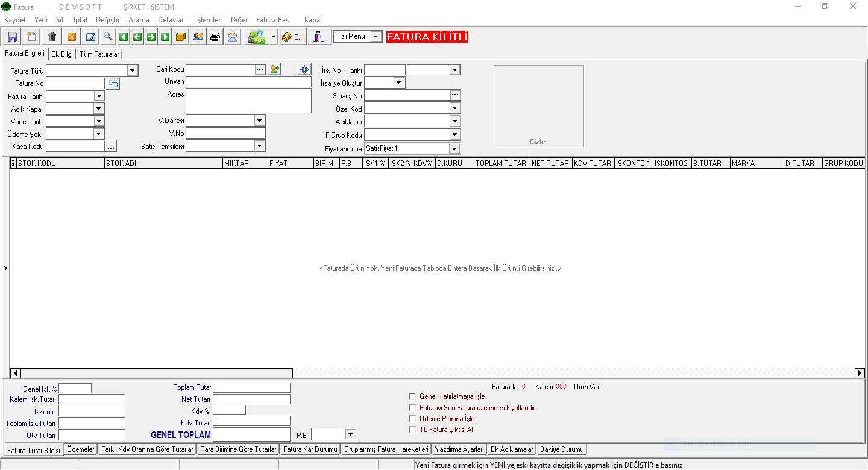Image resolution: width=868 pixels, height=470 pixels.
Task: Click the trash can delete icon
Action: pyautogui.click(x=52, y=37)
